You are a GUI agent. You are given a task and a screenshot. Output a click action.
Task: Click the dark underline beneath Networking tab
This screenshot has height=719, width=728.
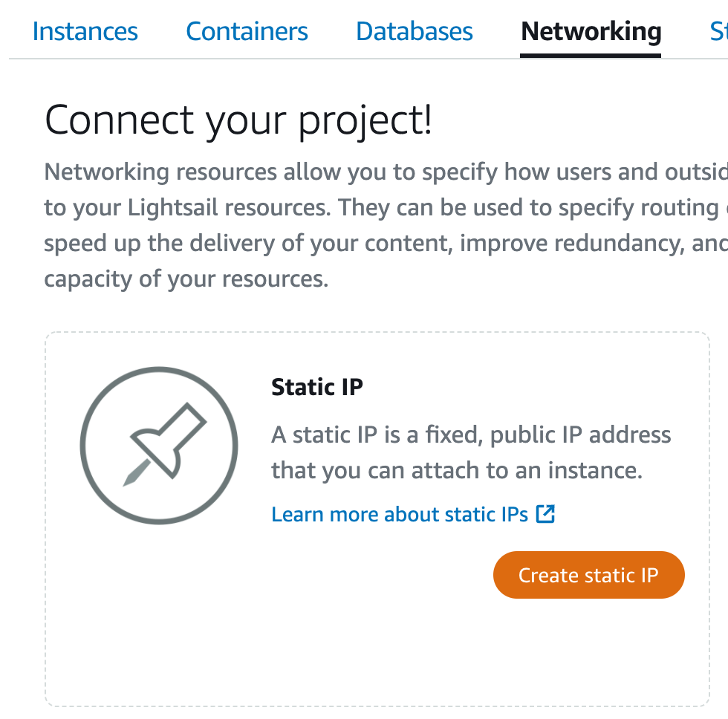click(591, 56)
